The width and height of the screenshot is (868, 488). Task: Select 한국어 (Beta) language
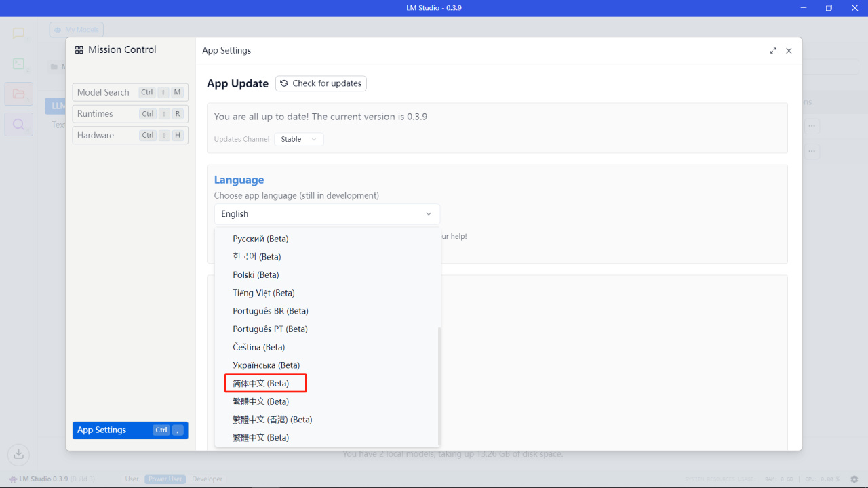[x=327, y=257]
